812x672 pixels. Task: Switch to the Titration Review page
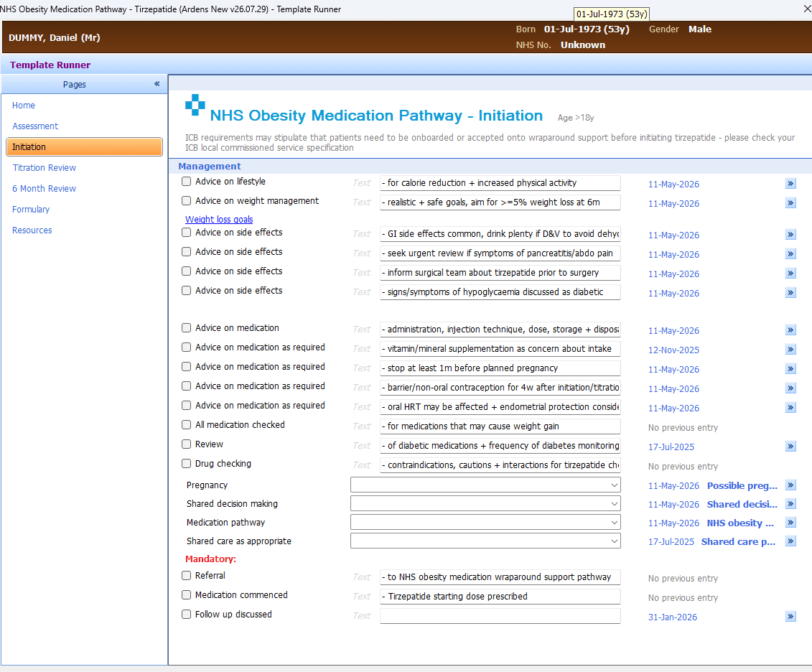point(45,168)
